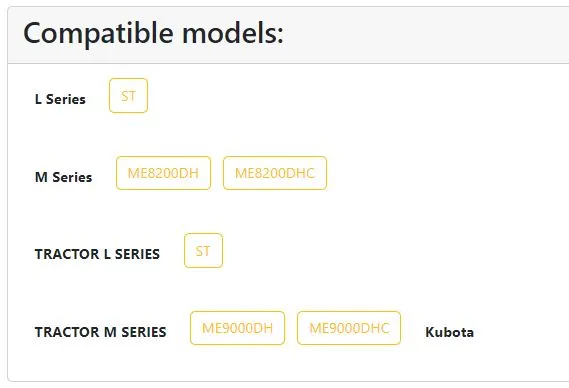This screenshot has width=569, height=388.
Task: Choose the ME9000DHC model tag
Action: pos(349,328)
